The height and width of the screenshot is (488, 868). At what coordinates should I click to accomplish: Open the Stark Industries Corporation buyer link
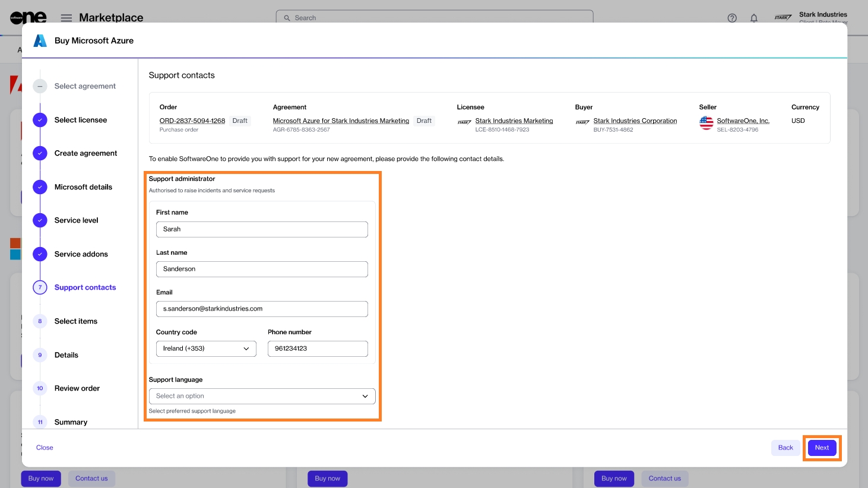coord(635,121)
